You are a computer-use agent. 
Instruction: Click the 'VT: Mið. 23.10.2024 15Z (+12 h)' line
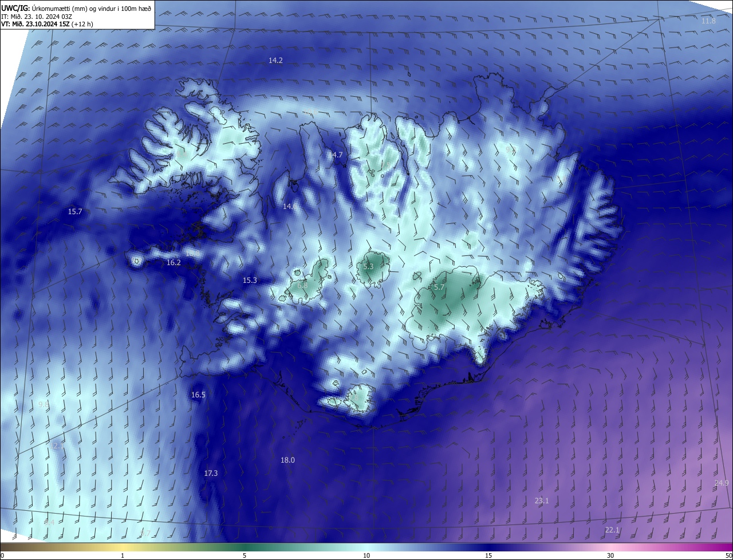pyautogui.click(x=47, y=24)
